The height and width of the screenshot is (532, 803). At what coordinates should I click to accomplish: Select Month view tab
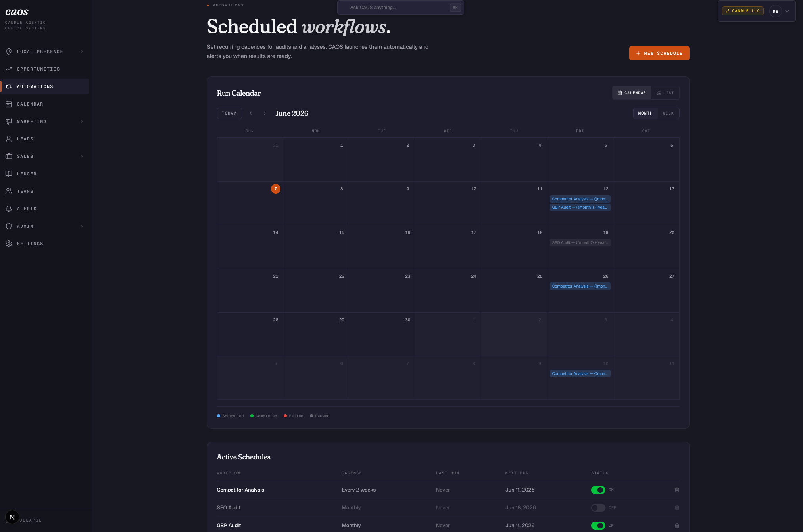[645, 113]
